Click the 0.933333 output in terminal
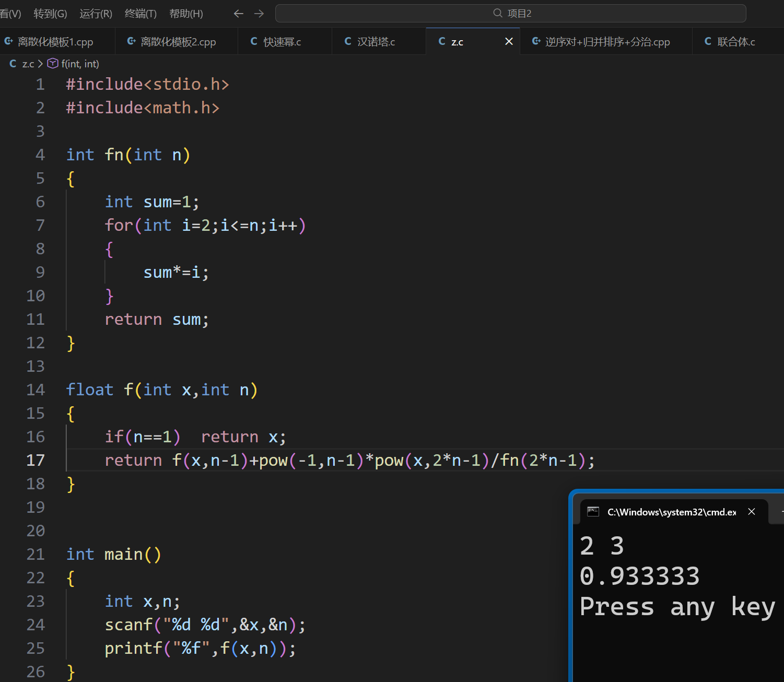 [x=640, y=577]
